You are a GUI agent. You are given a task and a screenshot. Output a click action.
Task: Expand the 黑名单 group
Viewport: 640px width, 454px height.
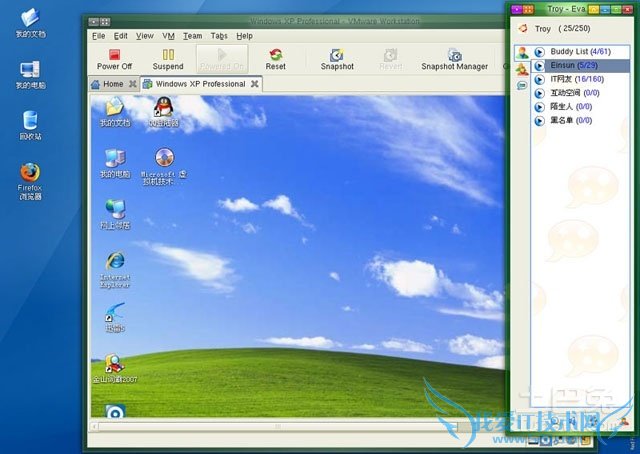(539, 120)
